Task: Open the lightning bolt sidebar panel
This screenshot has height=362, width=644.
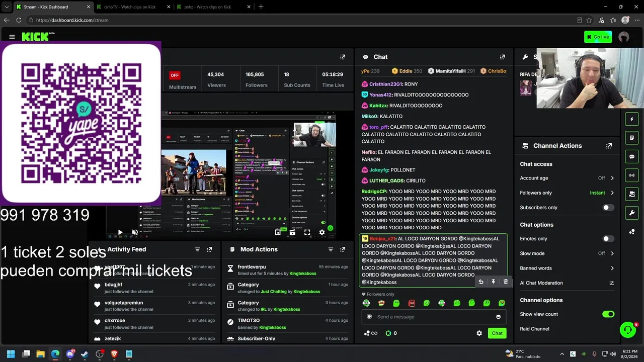Action: click(x=632, y=119)
